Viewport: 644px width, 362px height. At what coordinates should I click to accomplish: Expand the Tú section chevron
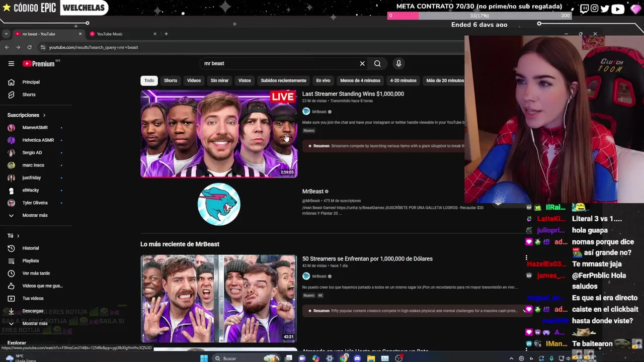18,236
